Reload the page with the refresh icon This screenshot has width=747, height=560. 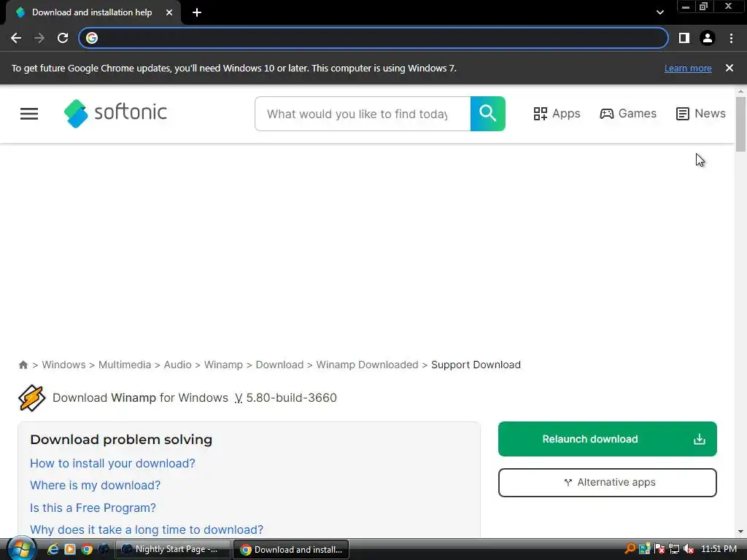[63, 38]
